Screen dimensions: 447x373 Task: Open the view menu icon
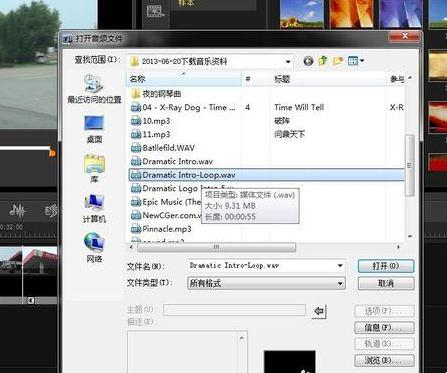pos(356,61)
